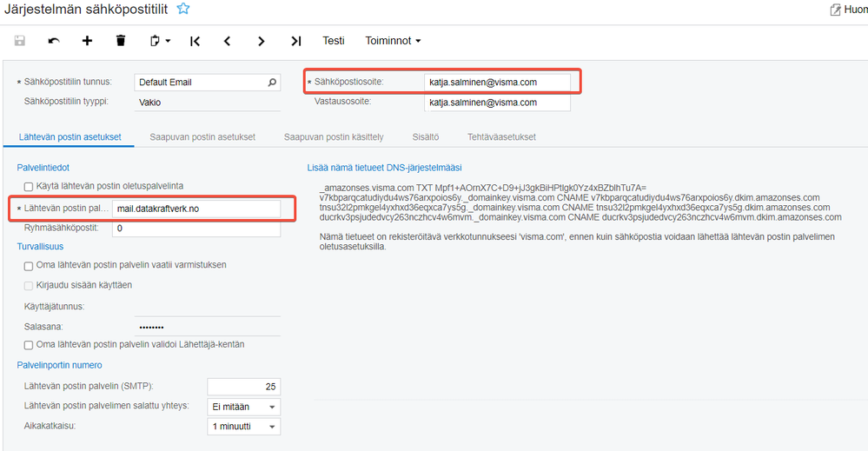Enable Käytä lähtevän postin oletuspalvelinta checkbox
Screen dimensions: 868x451
(29, 186)
